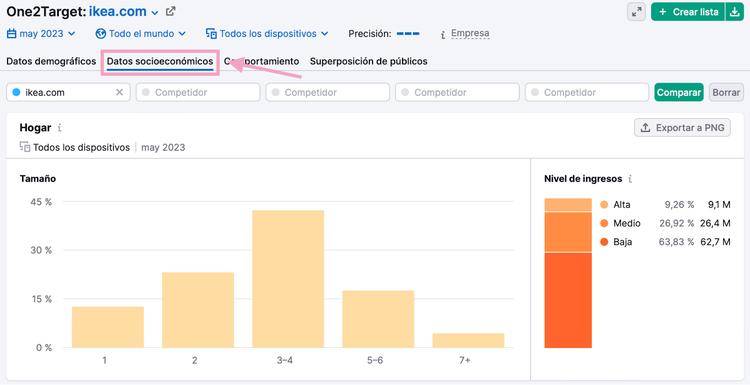Click the 9,1 M value
The width and height of the screenshot is (750, 385).
click(719, 205)
